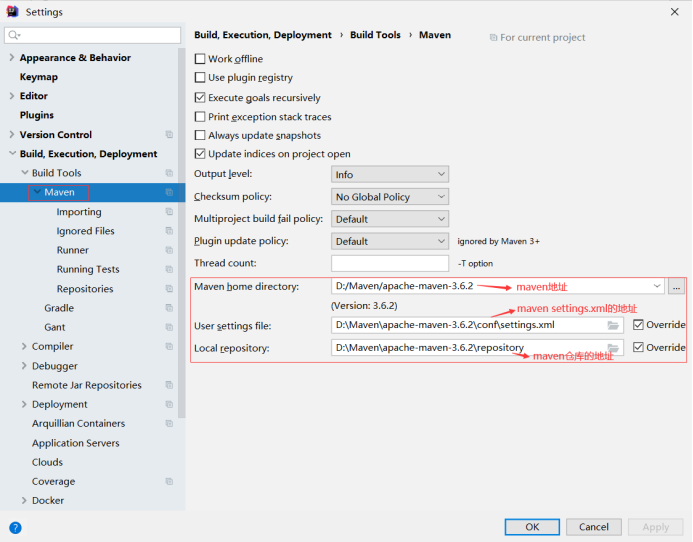693x542 pixels.
Task: Enable Print exception stack traces
Action: tap(200, 116)
